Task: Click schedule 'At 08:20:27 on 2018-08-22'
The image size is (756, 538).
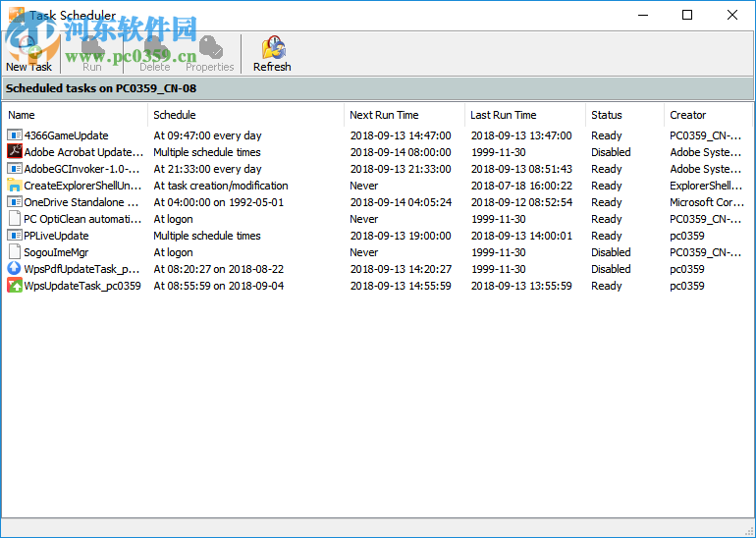Action: [x=218, y=269]
